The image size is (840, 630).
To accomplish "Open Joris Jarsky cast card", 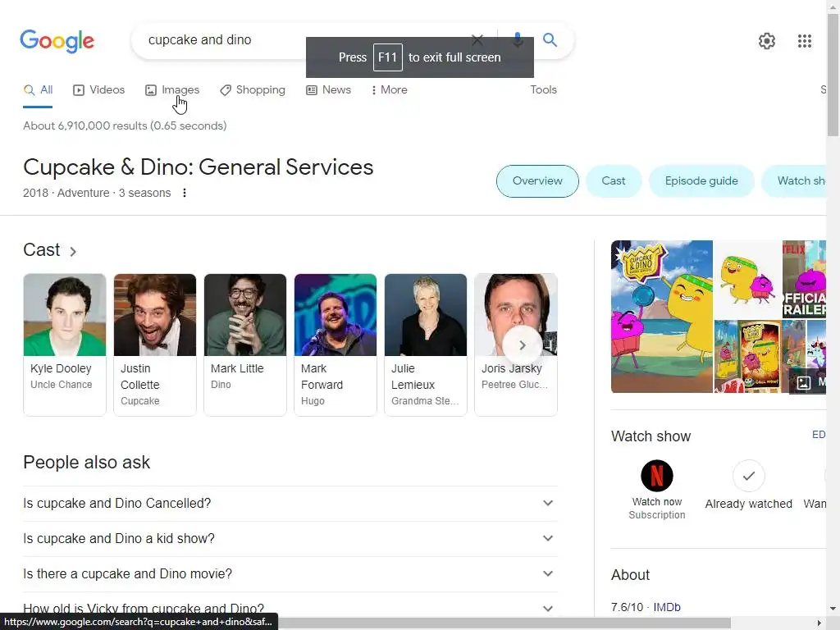I will [516, 345].
